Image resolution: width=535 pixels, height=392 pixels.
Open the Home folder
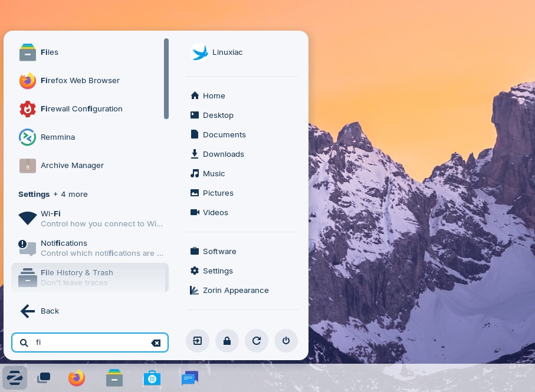242,95
